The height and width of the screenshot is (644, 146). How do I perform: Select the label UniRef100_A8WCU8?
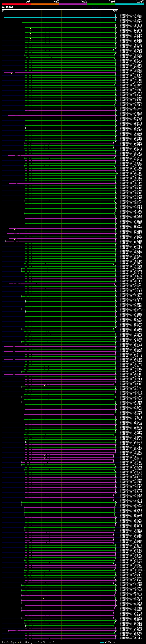[131, 186]
